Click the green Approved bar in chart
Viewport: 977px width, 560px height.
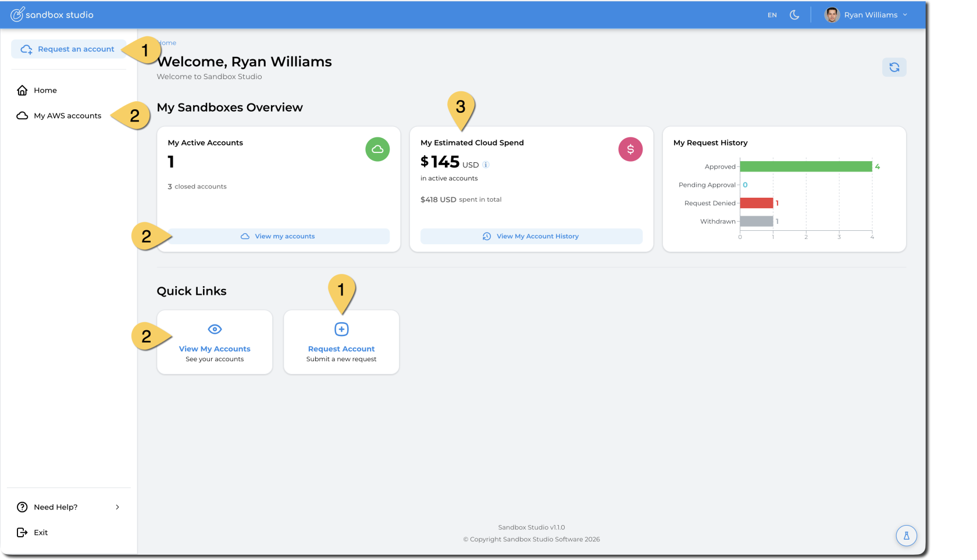(805, 167)
